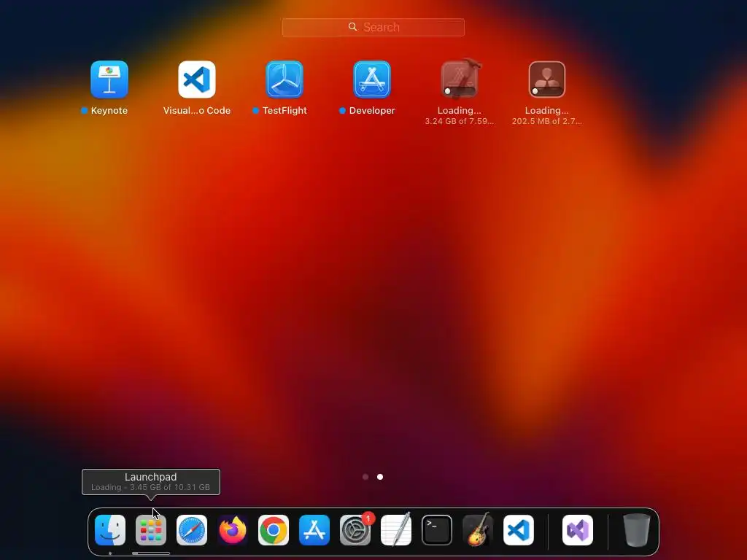Click the "3.24 GB of 7.59..." progress text
The image size is (747, 560).
coord(460,122)
